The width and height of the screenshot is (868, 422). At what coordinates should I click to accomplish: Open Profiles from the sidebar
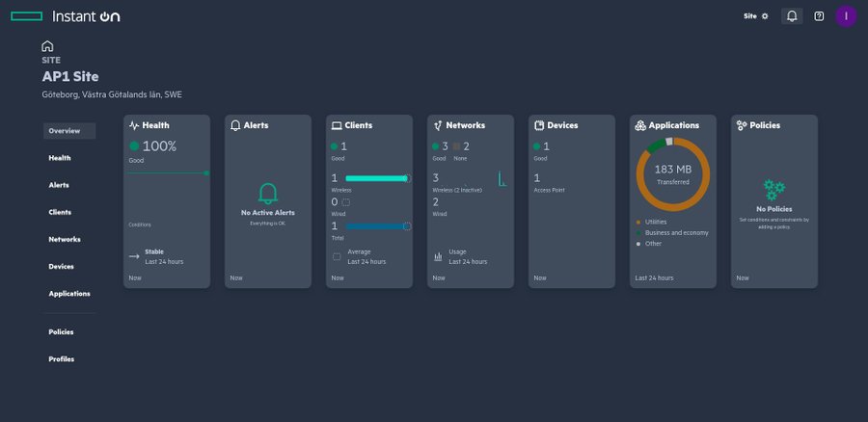(x=61, y=359)
